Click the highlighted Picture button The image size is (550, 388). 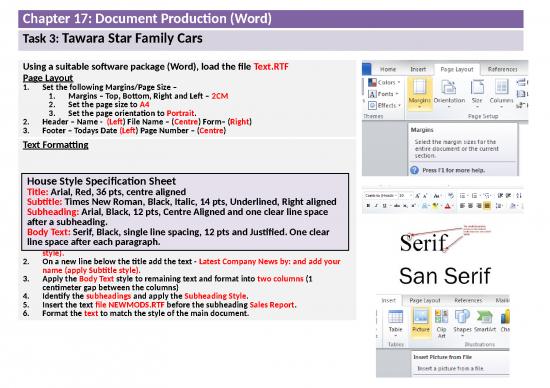point(421,322)
